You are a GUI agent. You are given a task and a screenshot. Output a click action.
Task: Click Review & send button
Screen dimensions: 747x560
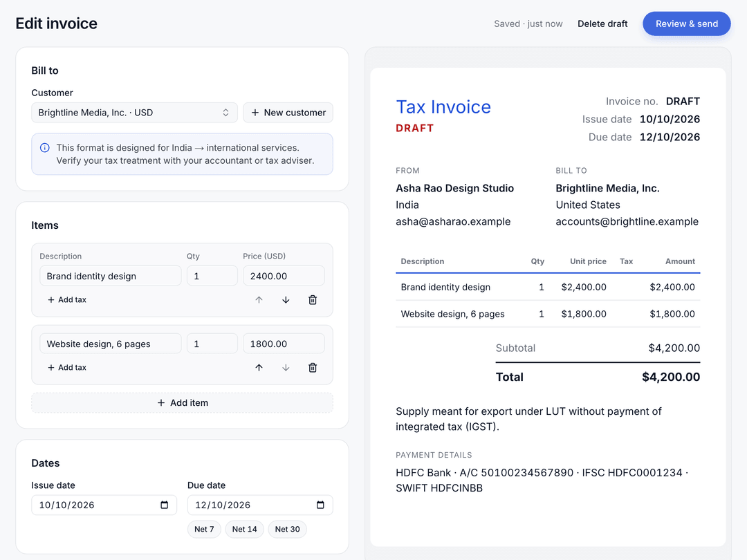[687, 24]
